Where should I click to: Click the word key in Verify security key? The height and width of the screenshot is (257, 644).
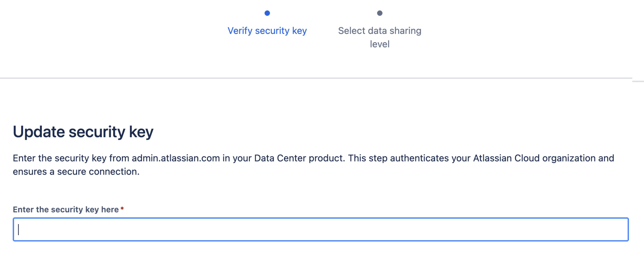pos(299,31)
